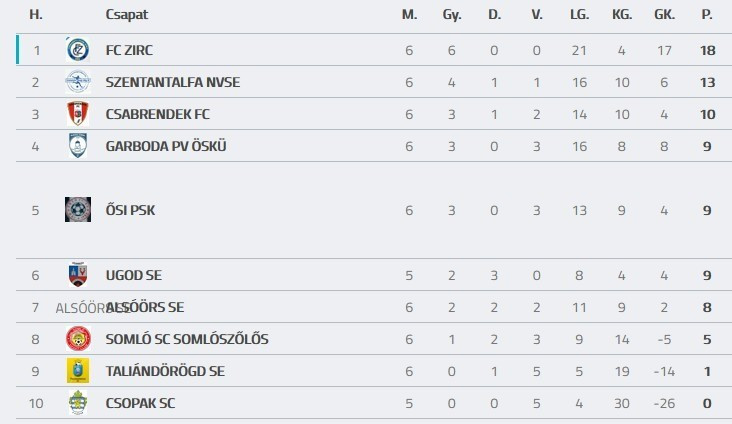
Task: Click the Somló SC Somlószőlős logo
Action: point(78,339)
